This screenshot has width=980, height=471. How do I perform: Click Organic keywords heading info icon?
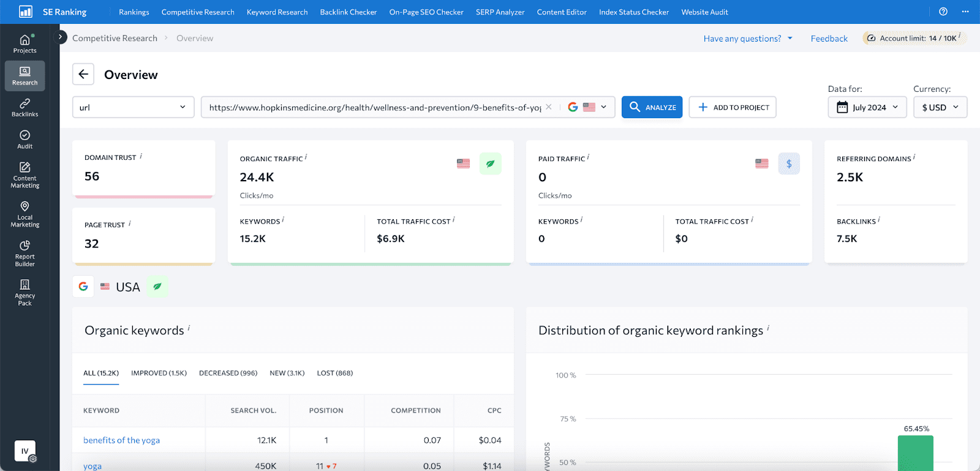[x=189, y=328]
